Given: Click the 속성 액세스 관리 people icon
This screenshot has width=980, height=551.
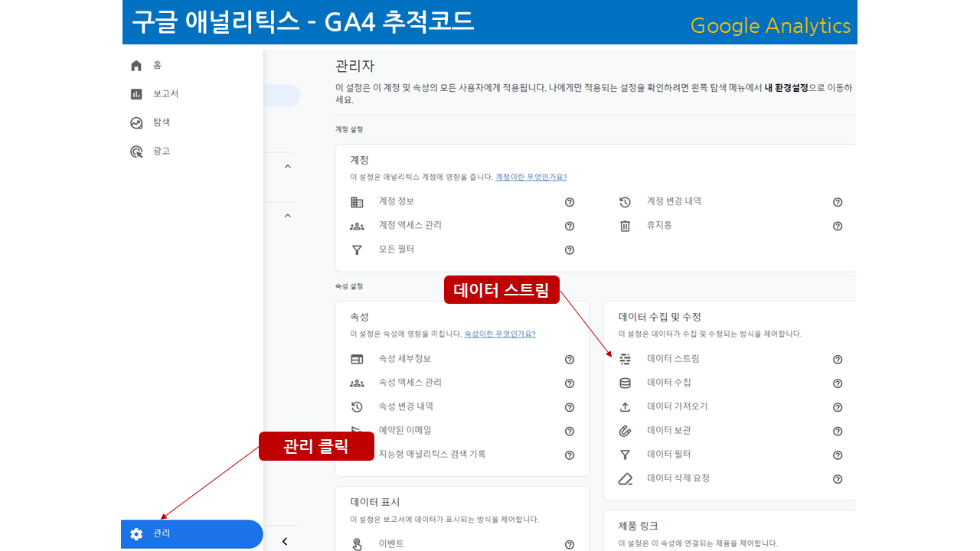Looking at the screenshot, I should tap(357, 383).
